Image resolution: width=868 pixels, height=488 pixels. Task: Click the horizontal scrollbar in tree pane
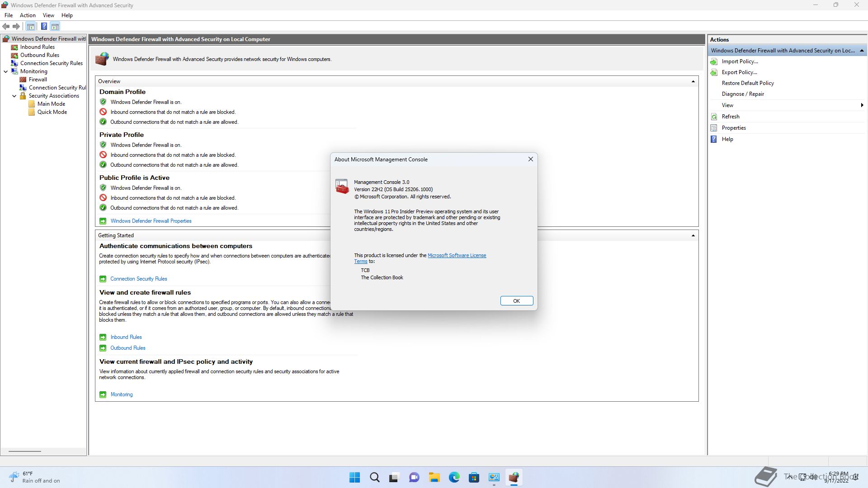pyautogui.click(x=25, y=451)
